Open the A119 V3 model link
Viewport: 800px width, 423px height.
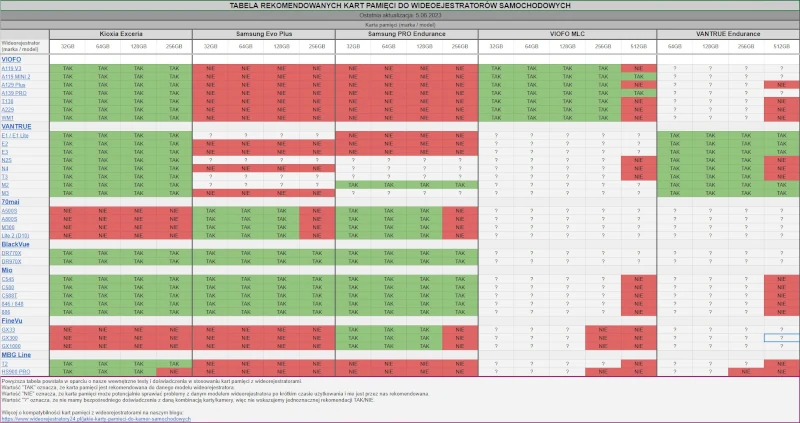[x=11, y=68]
